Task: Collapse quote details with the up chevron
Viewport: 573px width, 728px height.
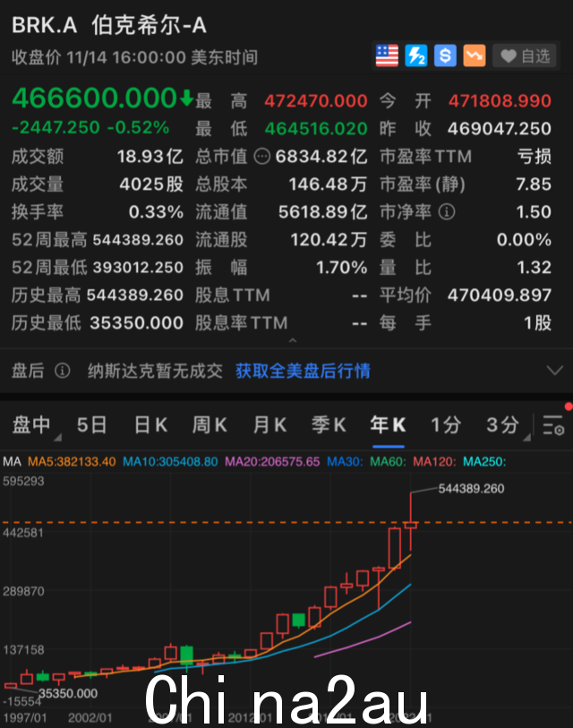Action: coord(293,340)
